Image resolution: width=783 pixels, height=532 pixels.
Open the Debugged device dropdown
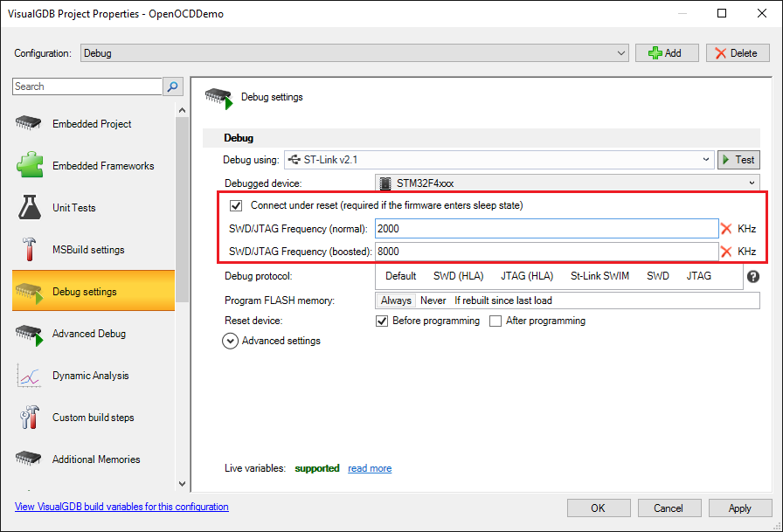[x=567, y=183]
